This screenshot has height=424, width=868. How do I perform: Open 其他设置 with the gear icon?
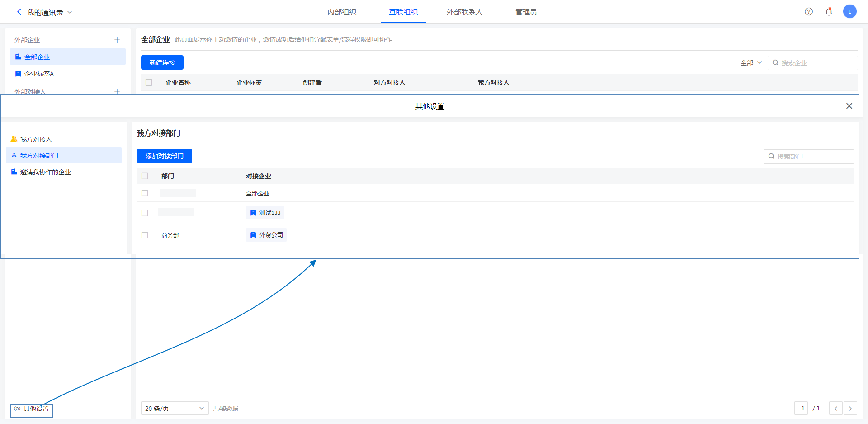point(32,409)
